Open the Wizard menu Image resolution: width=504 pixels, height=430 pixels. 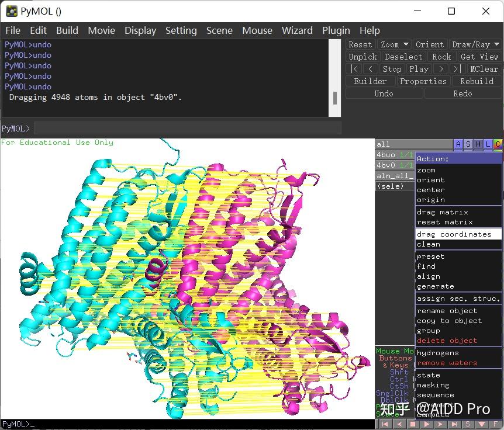coord(297,30)
